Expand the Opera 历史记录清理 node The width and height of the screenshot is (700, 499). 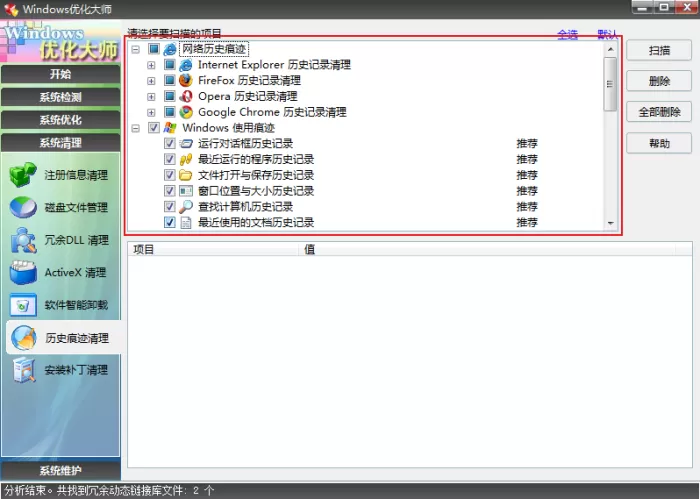click(x=151, y=97)
